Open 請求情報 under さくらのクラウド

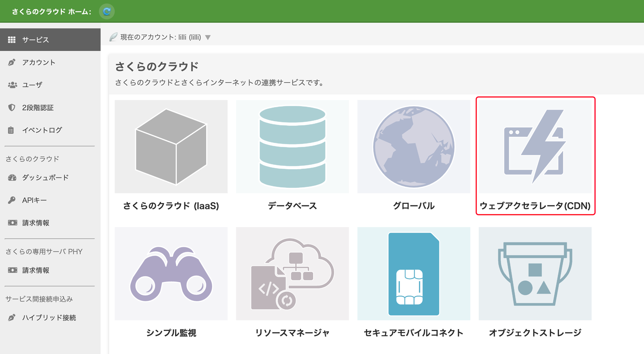(x=50, y=223)
